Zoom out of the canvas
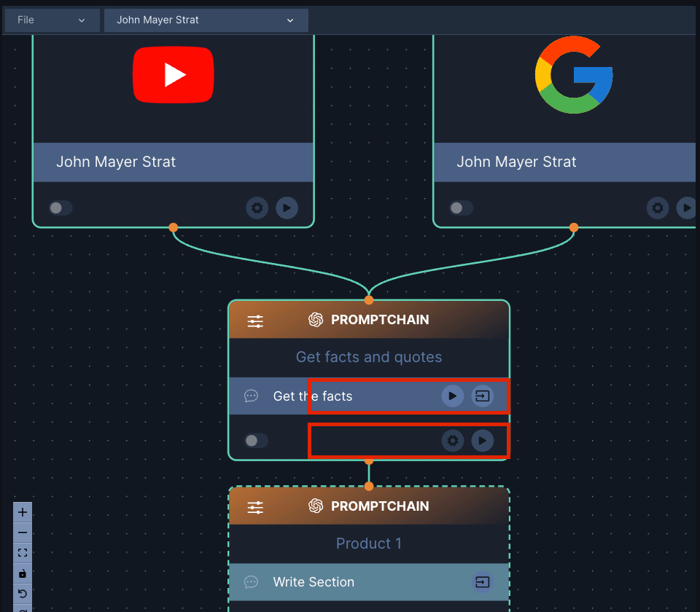This screenshot has height=612, width=700. click(23, 533)
